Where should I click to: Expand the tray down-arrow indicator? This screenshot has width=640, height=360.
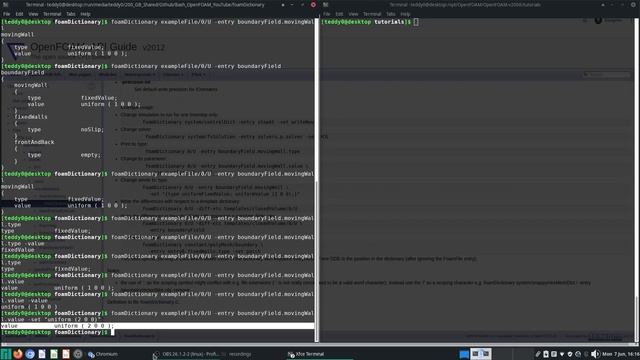(562, 354)
